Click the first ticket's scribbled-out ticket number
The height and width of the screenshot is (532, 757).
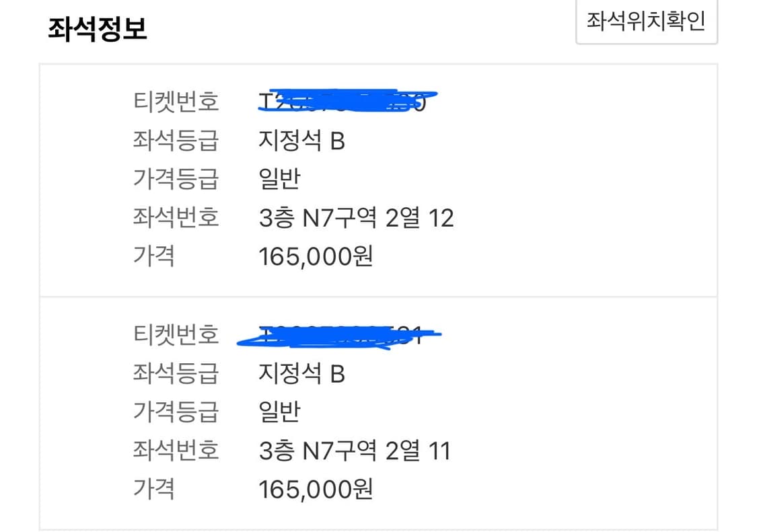tap(347, 102)
